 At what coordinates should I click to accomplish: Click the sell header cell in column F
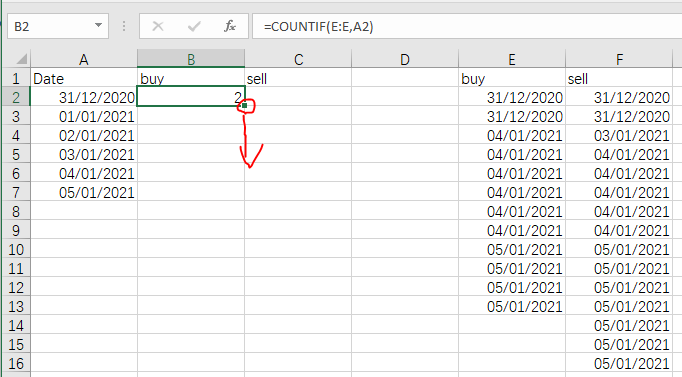[619, 78]
